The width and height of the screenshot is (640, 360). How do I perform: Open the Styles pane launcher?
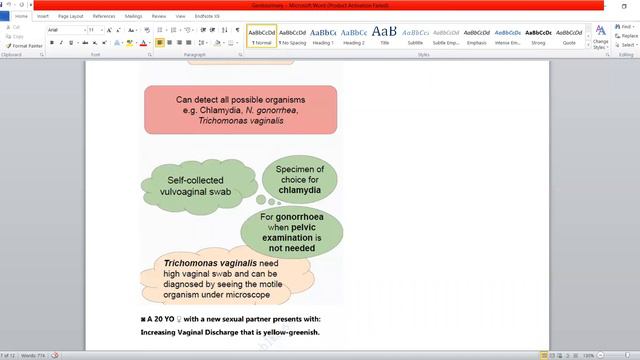607,55
